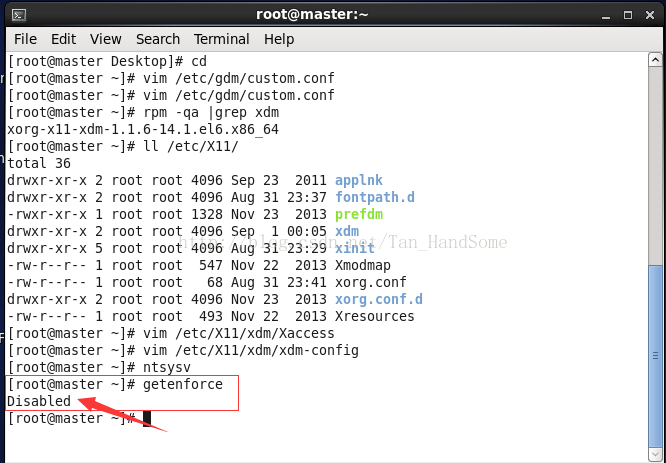This screenshot has width=666, height=463.
Task: Click the scrollbar track above the thumb
Action: (655, 166)
